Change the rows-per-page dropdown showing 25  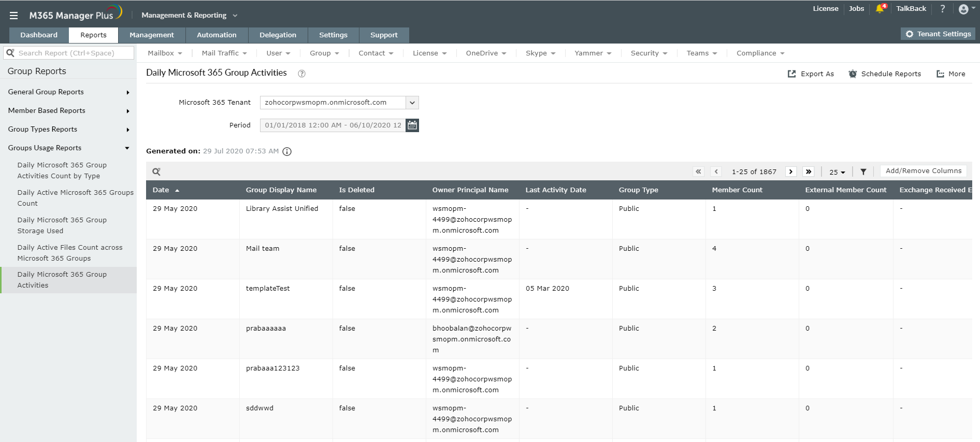pos(837,172)
